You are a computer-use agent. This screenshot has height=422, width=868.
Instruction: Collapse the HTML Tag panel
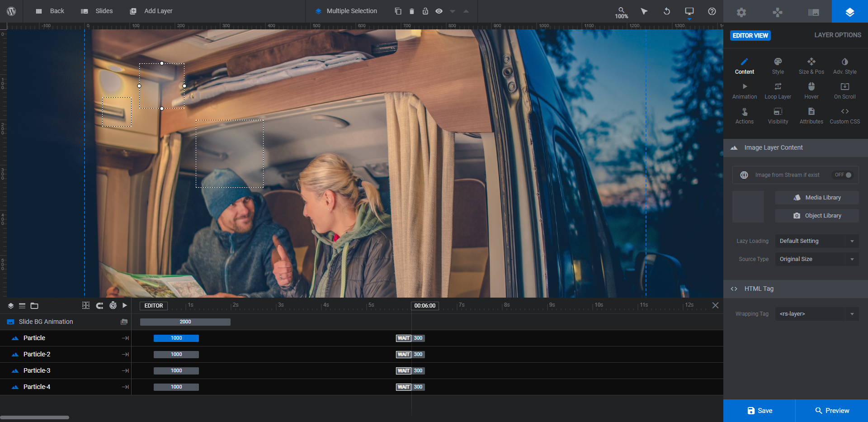coord(796,289)
